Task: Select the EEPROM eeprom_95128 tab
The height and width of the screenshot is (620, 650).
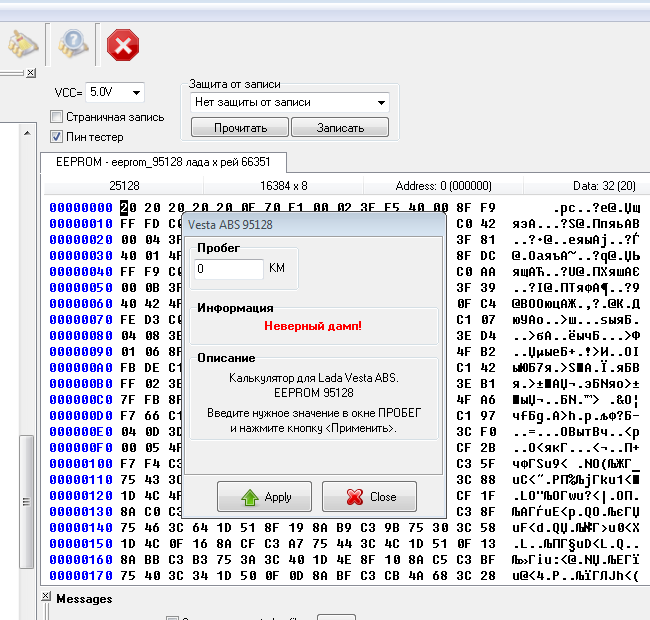Action: coord(163,162)
